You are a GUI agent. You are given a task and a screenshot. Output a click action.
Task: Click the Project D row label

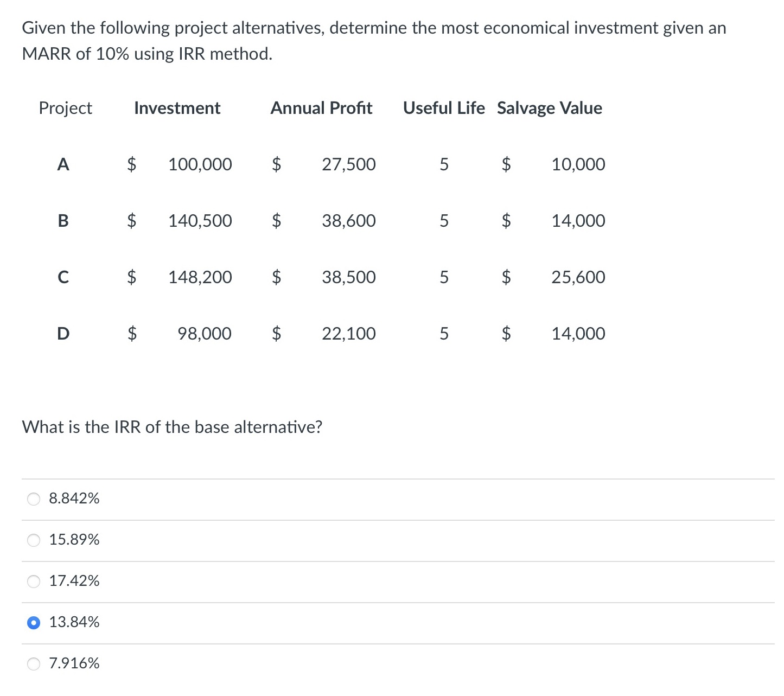point(63,334)
